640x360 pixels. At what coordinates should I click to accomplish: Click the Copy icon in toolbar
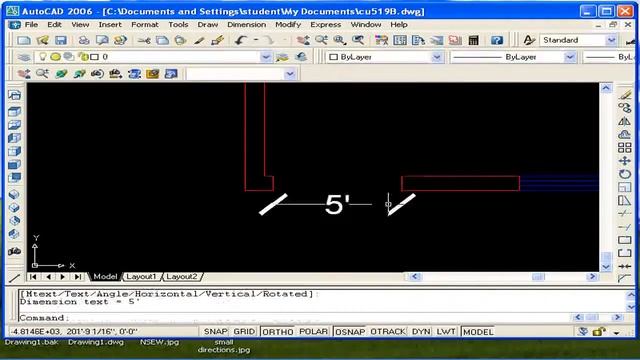tap(162, 40)
